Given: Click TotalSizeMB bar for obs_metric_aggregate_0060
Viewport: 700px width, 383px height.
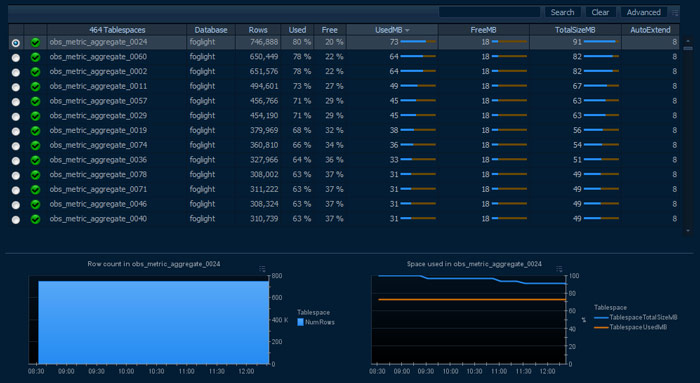Looking at the screenshot, I should [601, 56].
